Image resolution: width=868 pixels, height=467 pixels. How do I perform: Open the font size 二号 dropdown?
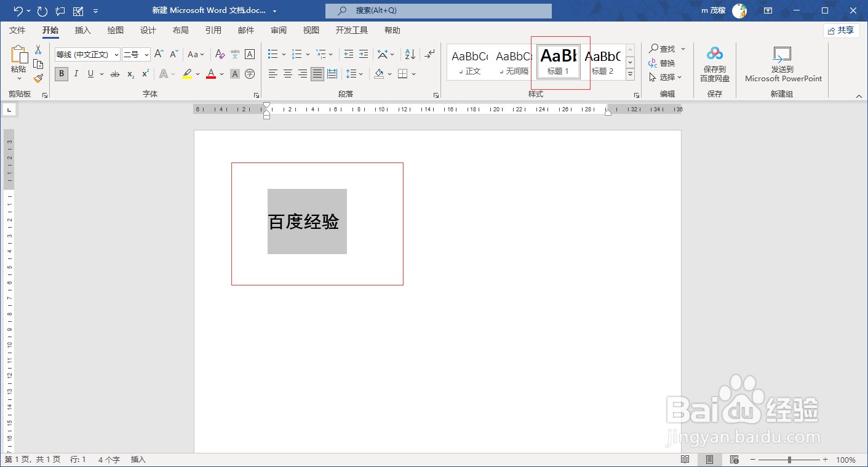coord(146,55)
